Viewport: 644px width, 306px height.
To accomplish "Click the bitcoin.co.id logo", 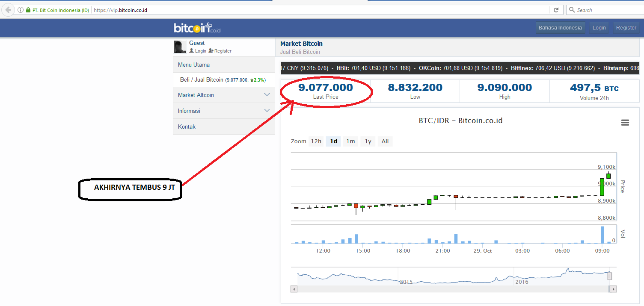I will click(x=197, y=28).
